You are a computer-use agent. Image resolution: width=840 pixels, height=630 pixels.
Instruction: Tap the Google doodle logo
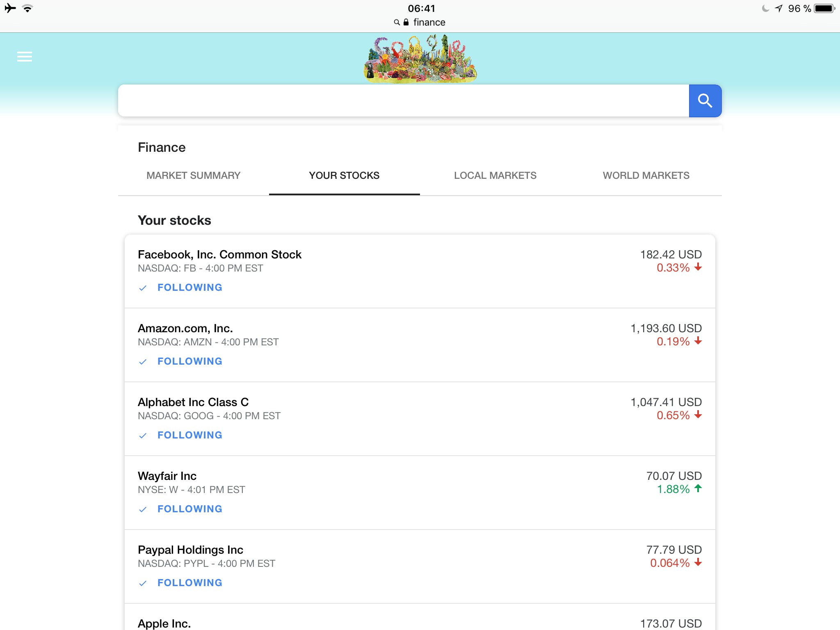[x=420, y=59]
